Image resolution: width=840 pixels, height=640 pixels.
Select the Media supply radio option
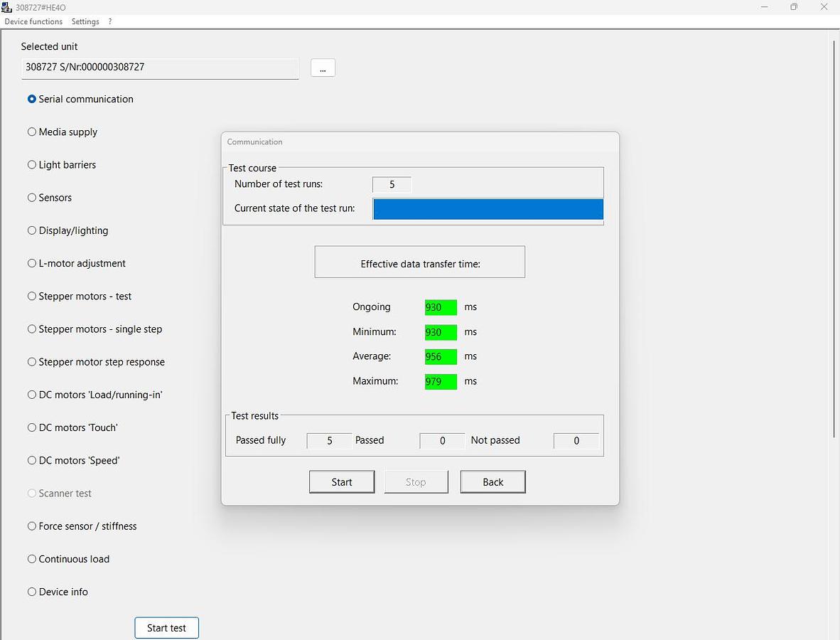tap(32, 132)
